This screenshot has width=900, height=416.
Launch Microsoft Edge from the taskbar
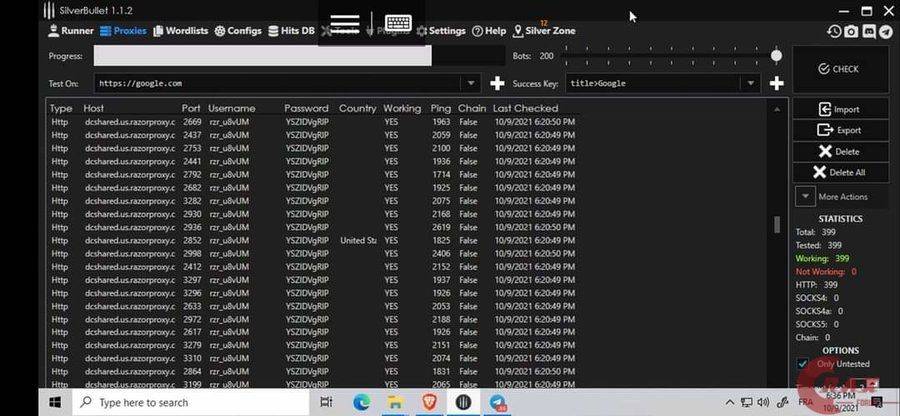pyautogui.click(x=362, y=402)
